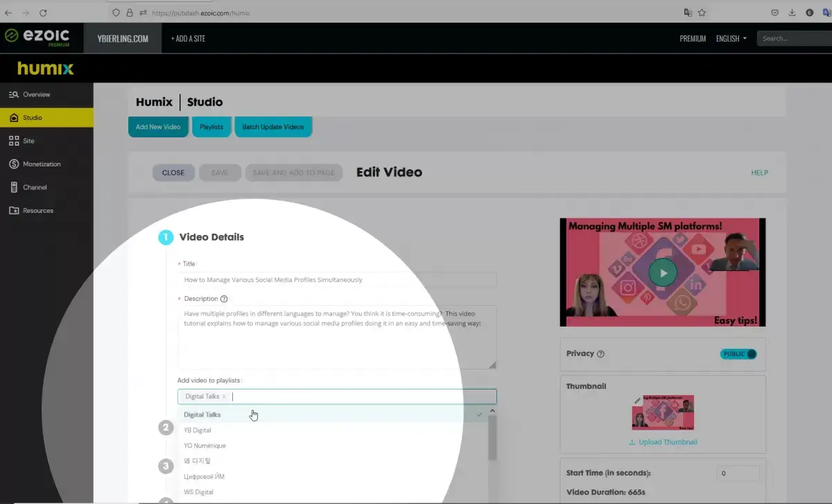The height and width of the screenshot is (504, 832).
Task: Select YO Numérique playlist option
Action: (x=333, y=446)
